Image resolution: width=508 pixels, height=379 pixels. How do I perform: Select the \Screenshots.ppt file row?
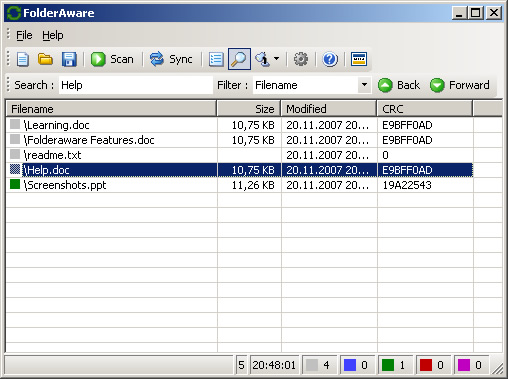[239, 185]
